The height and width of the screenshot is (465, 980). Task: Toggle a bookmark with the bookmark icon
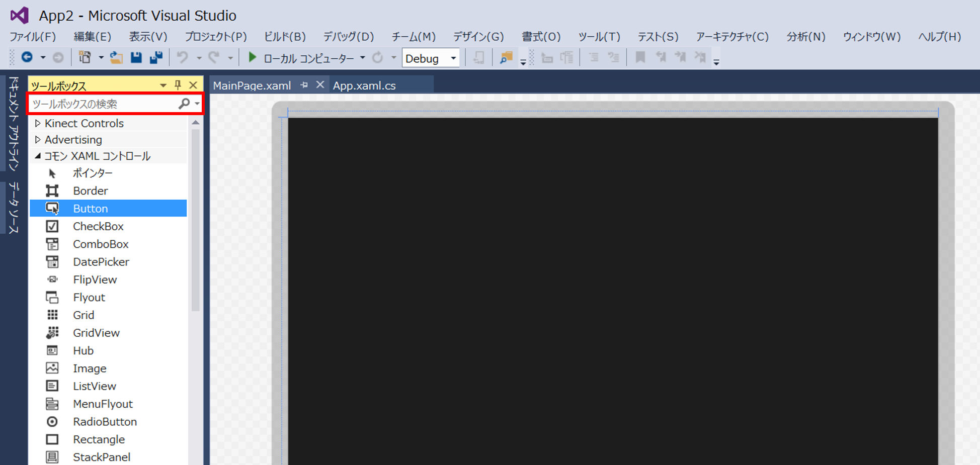click(x=639, y=57)
